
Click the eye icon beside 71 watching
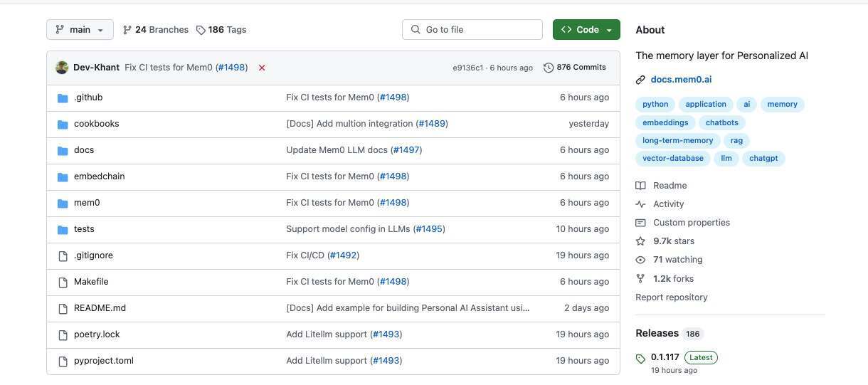[640, 260]
